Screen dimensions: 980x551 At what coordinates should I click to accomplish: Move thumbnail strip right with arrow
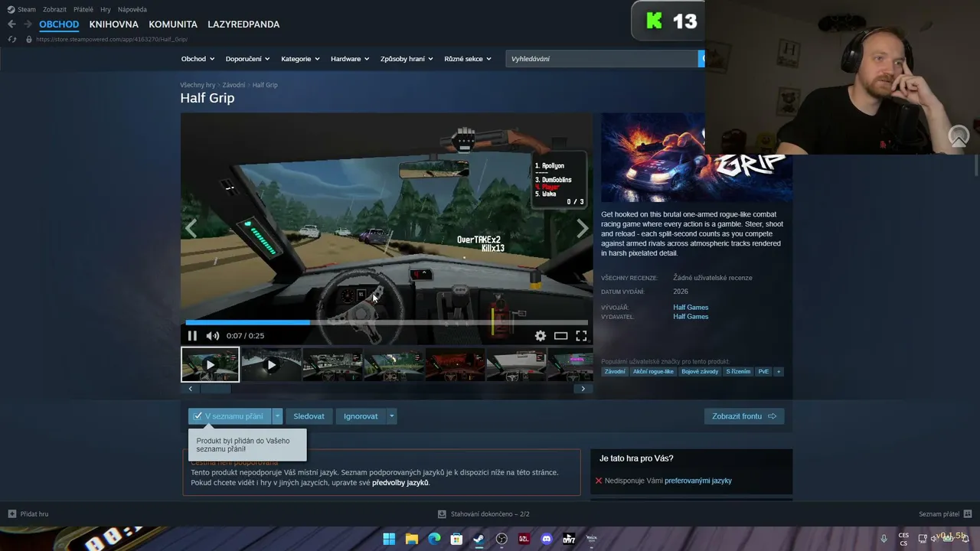583,389
